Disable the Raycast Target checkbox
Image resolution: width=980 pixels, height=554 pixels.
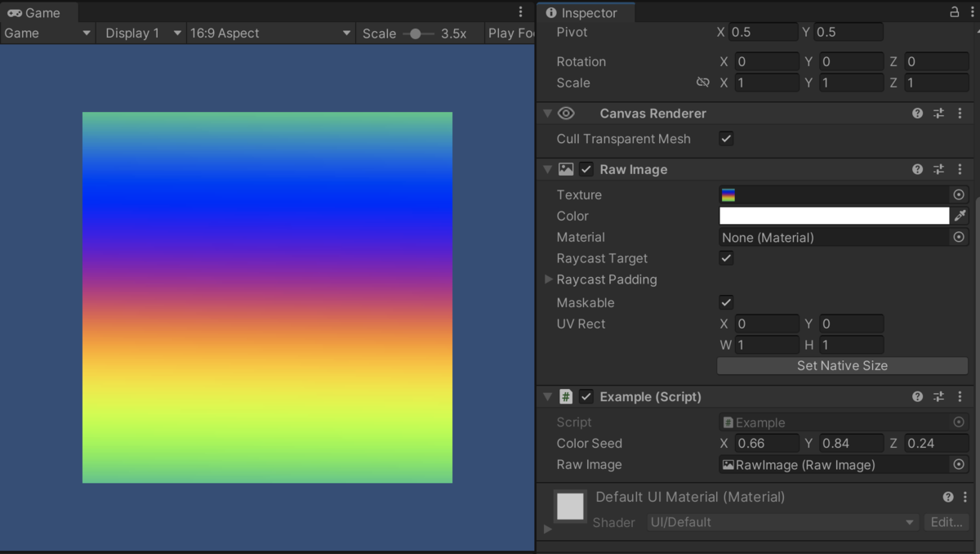point(726,258)
